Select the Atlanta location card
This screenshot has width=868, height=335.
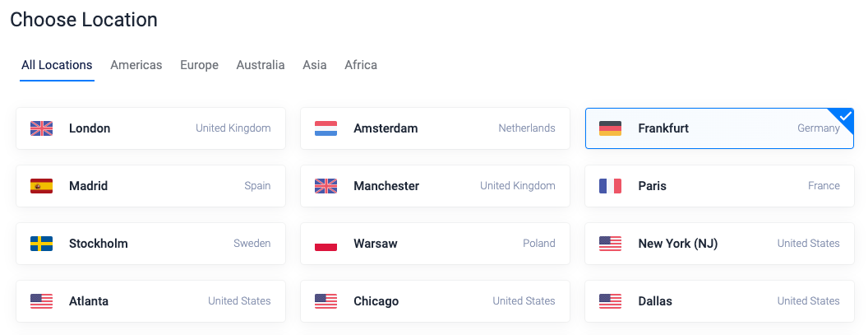pos(150,301)
